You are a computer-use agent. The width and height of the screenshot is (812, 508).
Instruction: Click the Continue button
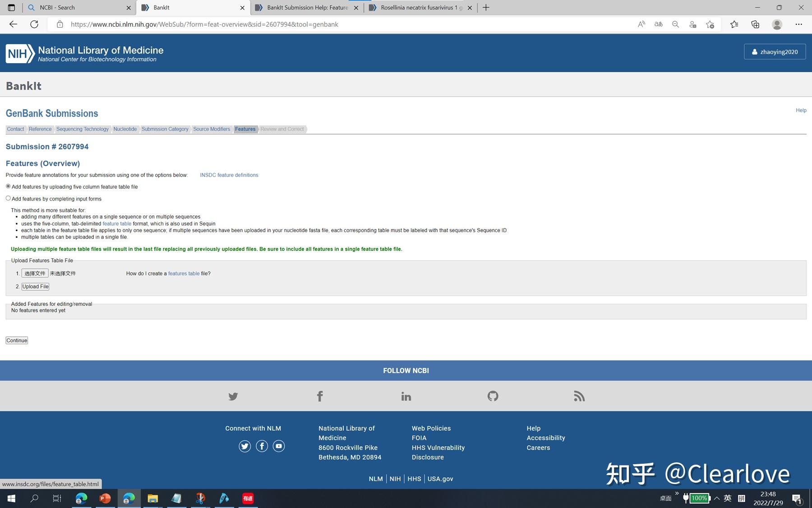(16, 340)
